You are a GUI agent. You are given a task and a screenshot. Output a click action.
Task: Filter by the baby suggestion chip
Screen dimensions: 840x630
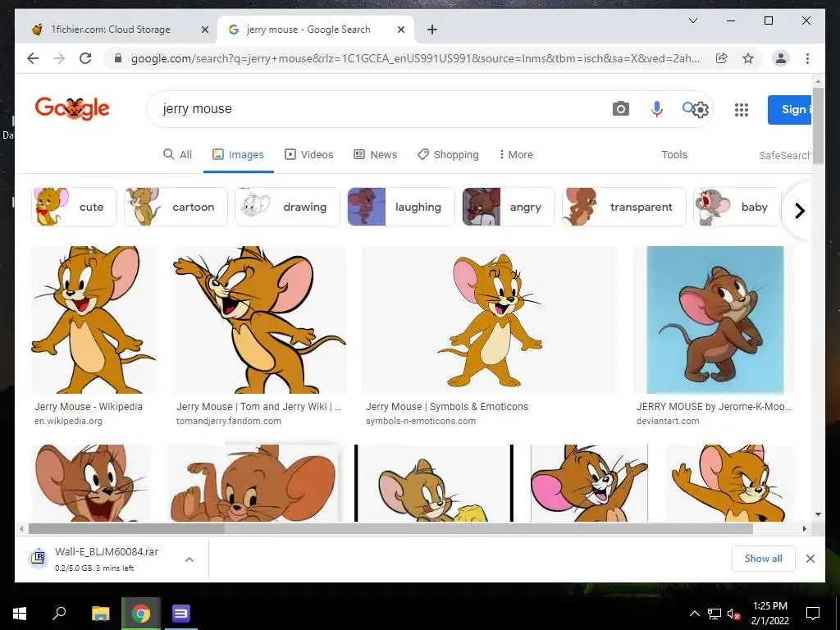pyautogui.click(x=737, y=207)
